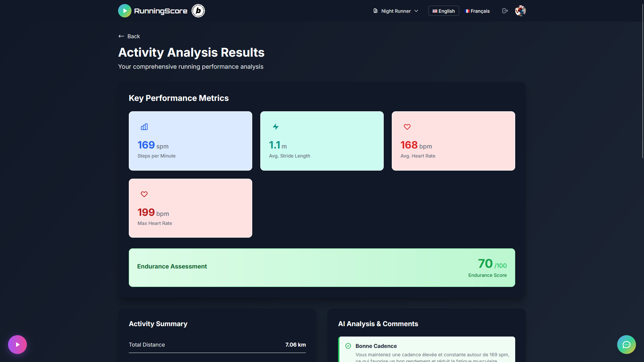The width and height of the screenshot is (644, 362).
Task: Click the logout icon in header
Action: pos(505,11)
